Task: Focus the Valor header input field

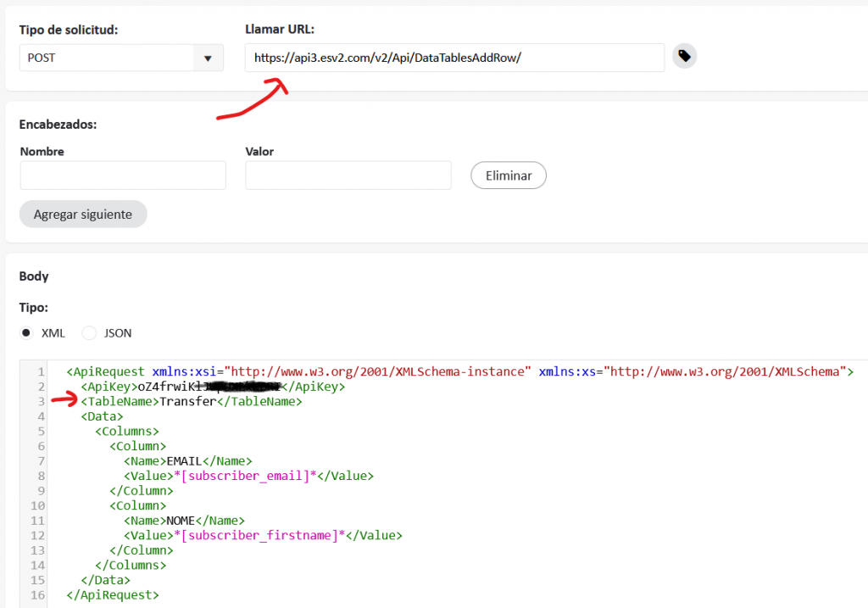Action: tap(348, 176)
